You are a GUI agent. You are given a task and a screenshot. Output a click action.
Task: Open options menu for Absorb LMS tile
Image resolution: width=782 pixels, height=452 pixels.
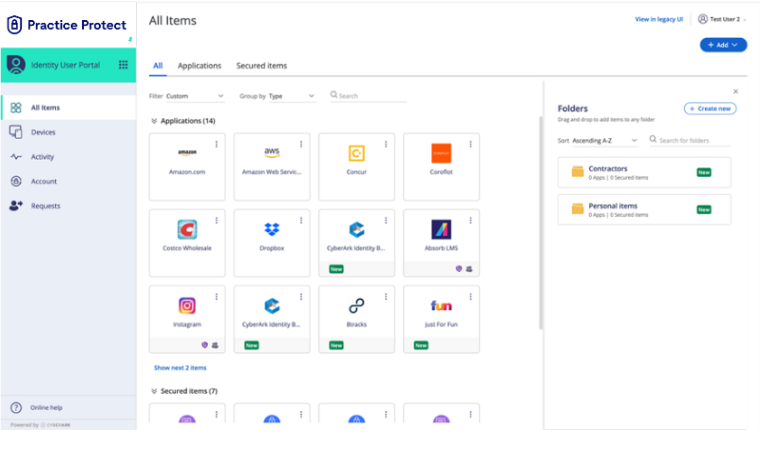click(x=471, y=221)
